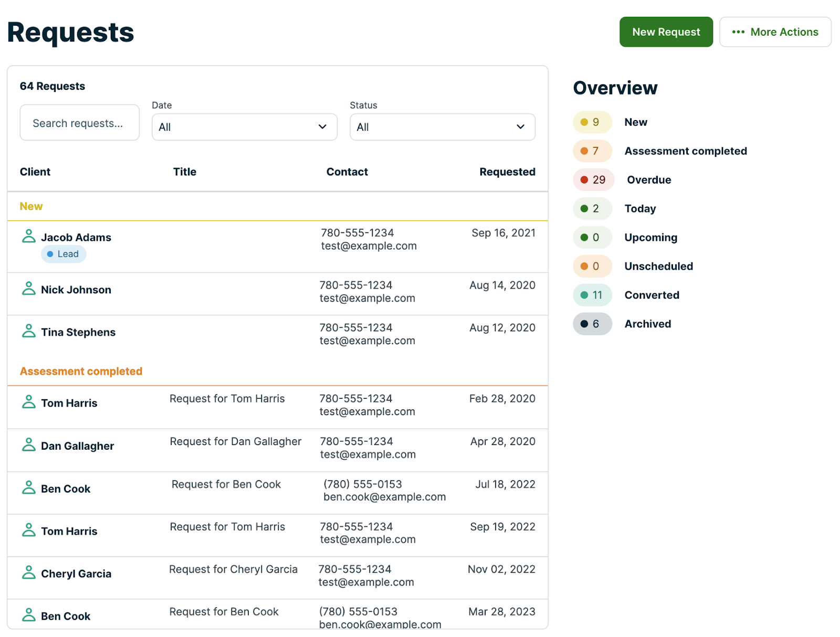Click the red Overdue count badge

(593, 180)
